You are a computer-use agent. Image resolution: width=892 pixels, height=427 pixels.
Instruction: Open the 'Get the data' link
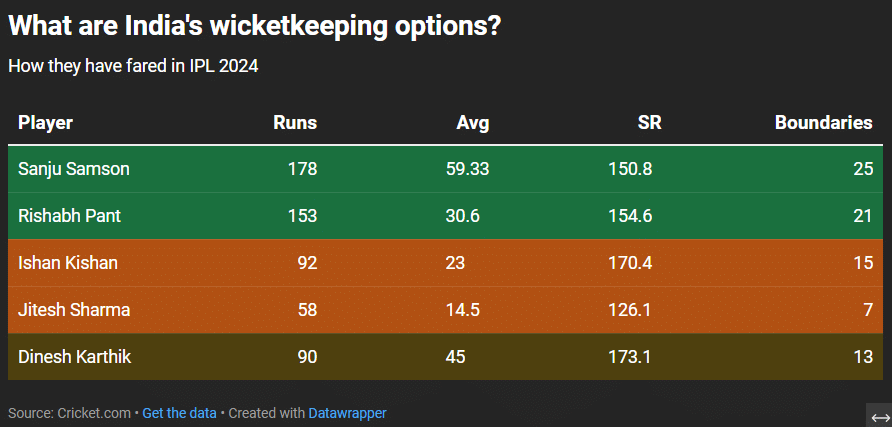[178, 413]
